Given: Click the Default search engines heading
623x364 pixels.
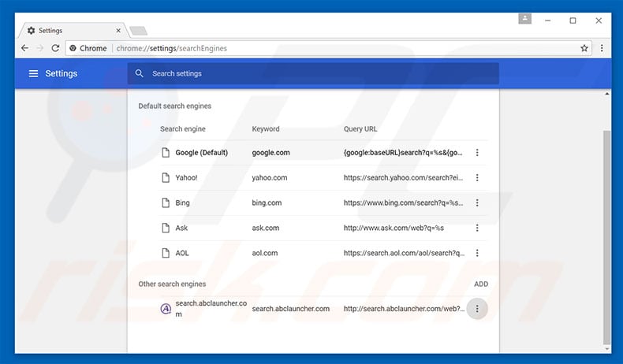Looking at the screenshot, I should coord(174,106).
